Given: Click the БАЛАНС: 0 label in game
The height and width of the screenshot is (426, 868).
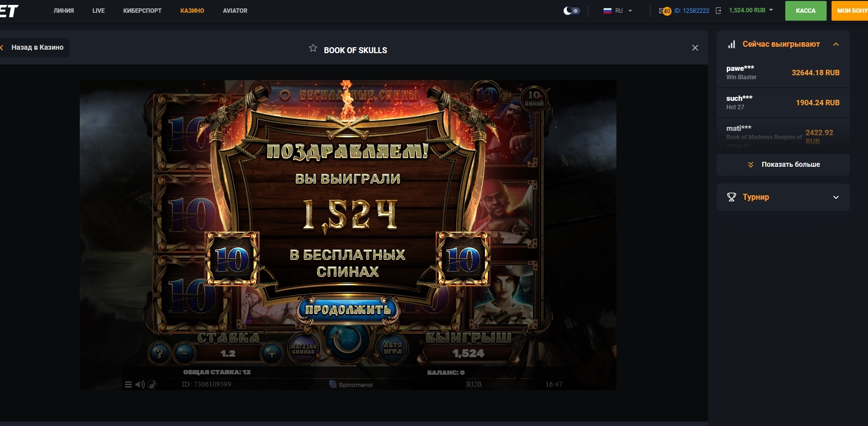Looking at the screenshot, I should click(x=446, y=372).
